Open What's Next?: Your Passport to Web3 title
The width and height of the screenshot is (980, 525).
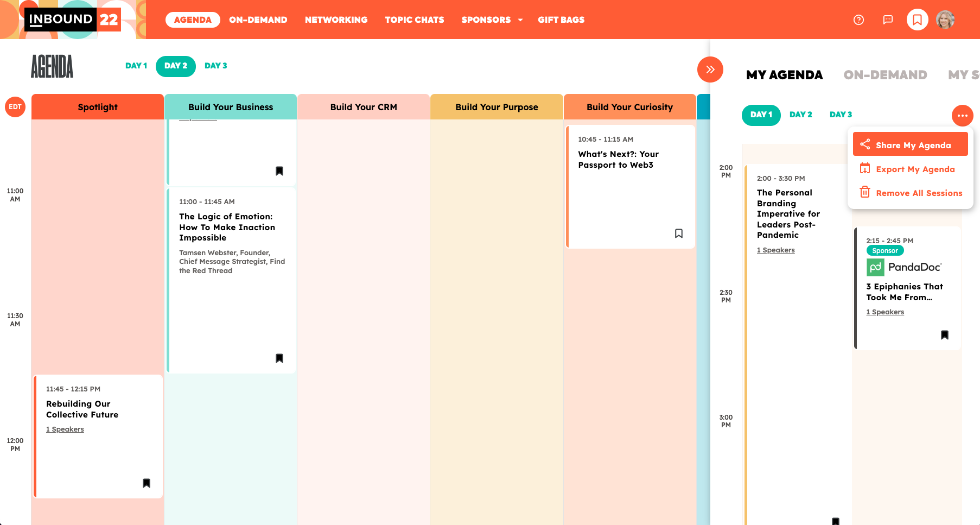pyautogui.click(x=619, y=160)
